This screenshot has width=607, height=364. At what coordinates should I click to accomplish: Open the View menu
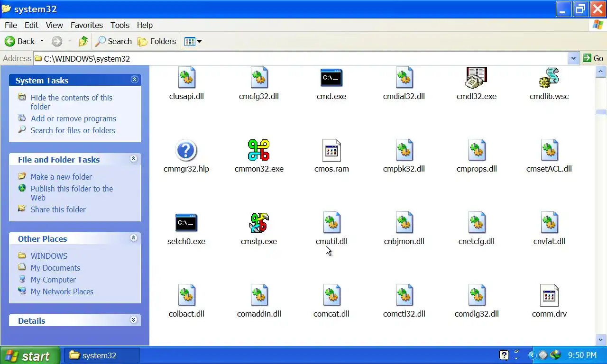point(55,25)
